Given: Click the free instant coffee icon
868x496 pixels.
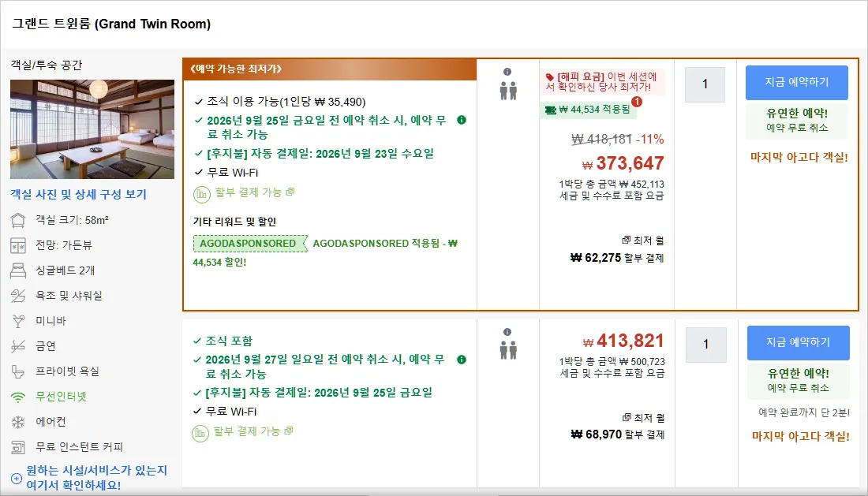Looking at the screenshot, I should (x=18, y=447).
